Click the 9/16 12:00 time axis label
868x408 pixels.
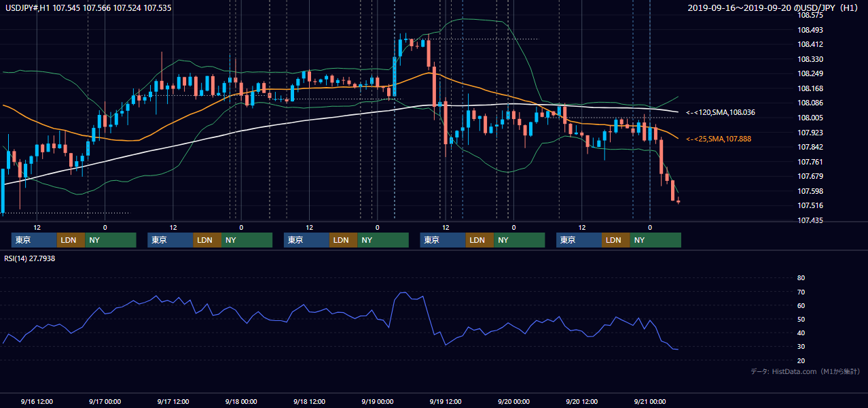pos(37,401)
